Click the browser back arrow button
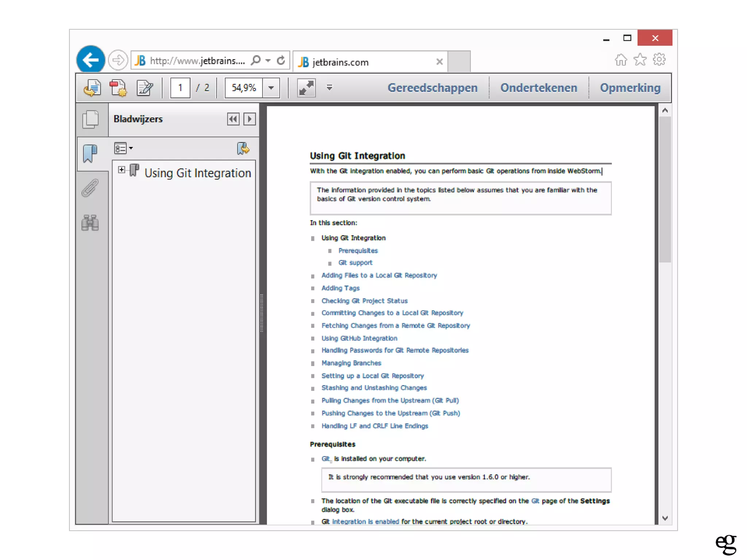Screen dimensions: 747x560 click(90, 60)
